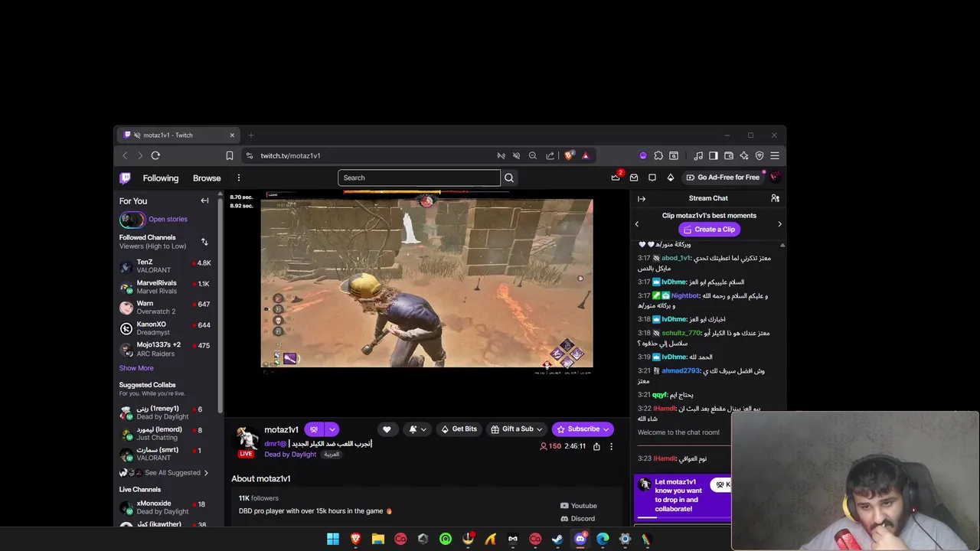Open the three-dot more menu beside Browse

238,178
